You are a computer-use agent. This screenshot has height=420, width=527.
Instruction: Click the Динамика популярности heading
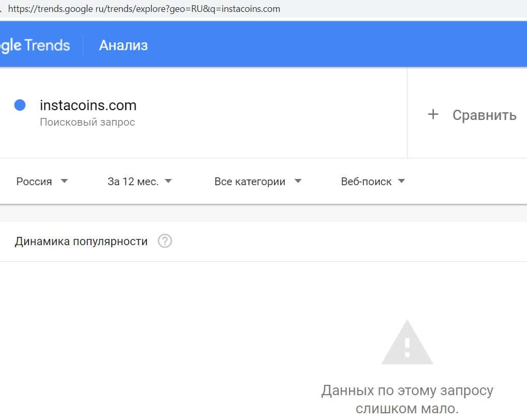pyautogui.click(x=81, y=241)
